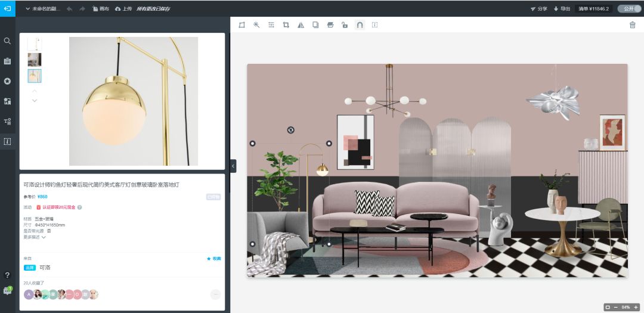
Task: Open the help question mark icon
Action: 7,275
